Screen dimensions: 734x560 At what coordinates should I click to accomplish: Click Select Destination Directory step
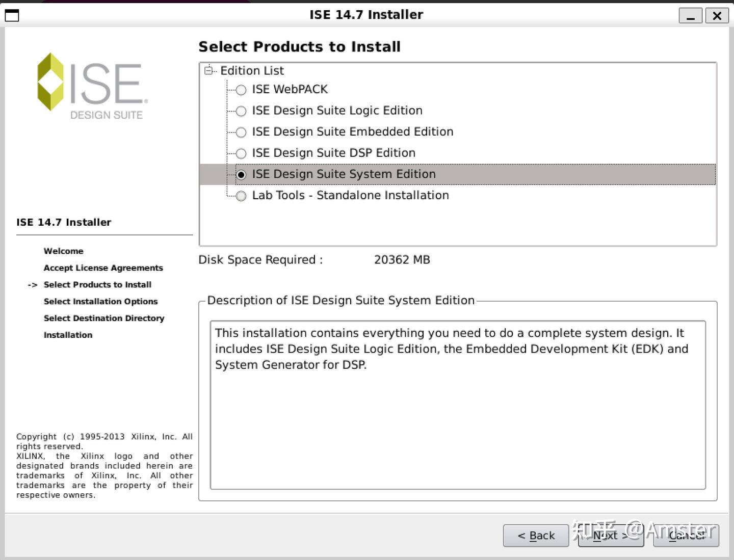pos(104,318)
